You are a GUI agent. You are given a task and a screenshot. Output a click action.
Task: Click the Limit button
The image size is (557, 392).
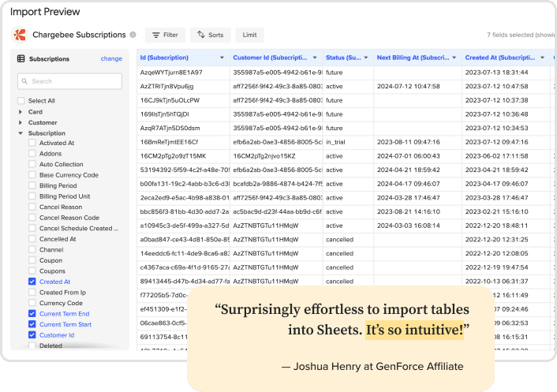click(250, 35)
